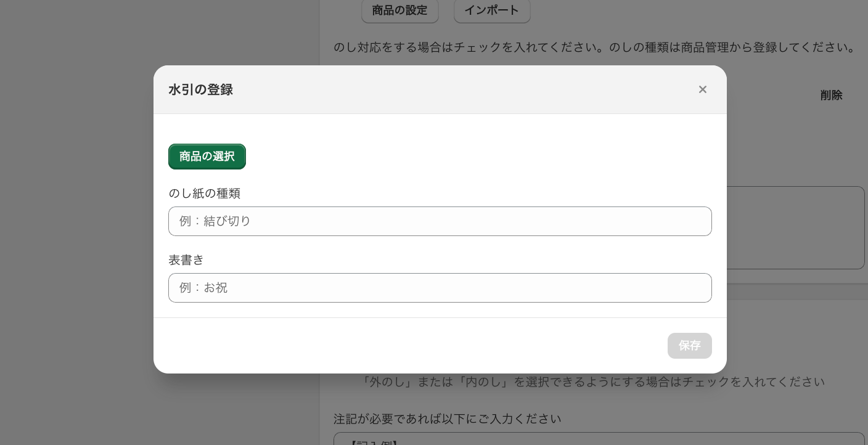Focus the のし紙の種類 text field
Viewport: 868px width, 445px height.
coord(440,221)
